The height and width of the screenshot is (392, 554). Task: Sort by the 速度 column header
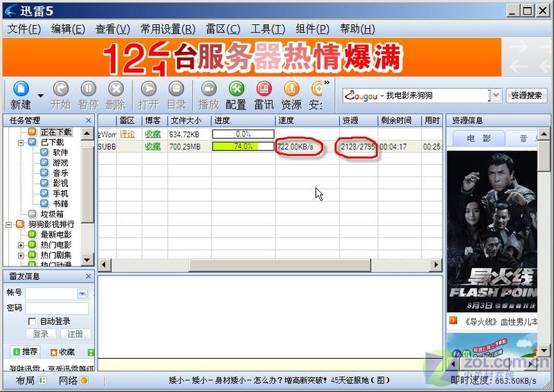tap(307, 121)
